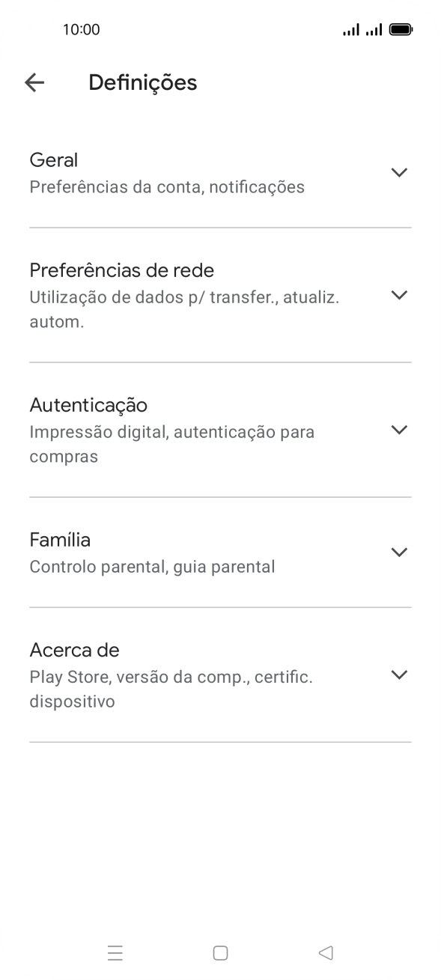Image resolution: width=441 pixels, height=980 pixels.
Task: Tap the battery icon in status bar
Action: tap(402, 29)
